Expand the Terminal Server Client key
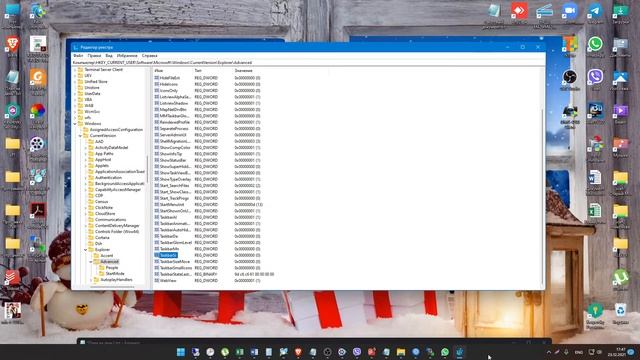Viewport: 640px width, 360px height. point(76,69)
